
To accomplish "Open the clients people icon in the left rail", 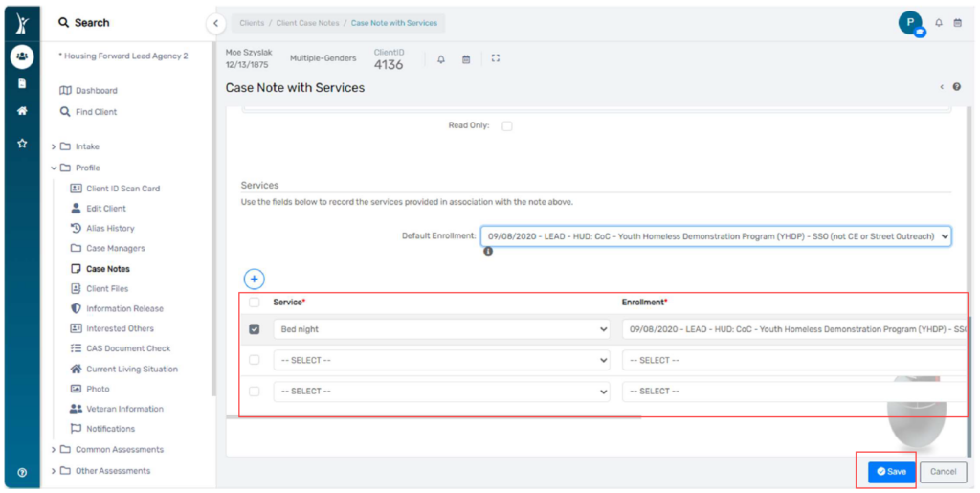I will (22, 56).
